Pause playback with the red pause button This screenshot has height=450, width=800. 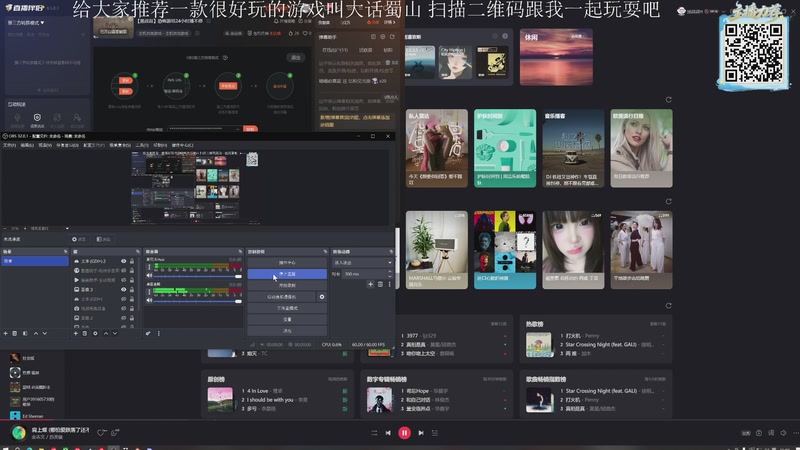click(405, 433)
